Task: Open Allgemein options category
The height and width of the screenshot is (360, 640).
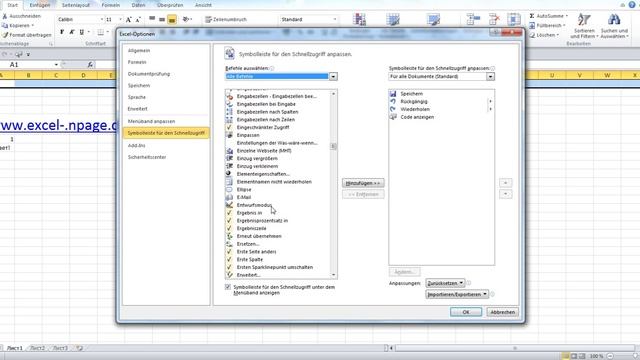Action: click(x=139, y=50)
